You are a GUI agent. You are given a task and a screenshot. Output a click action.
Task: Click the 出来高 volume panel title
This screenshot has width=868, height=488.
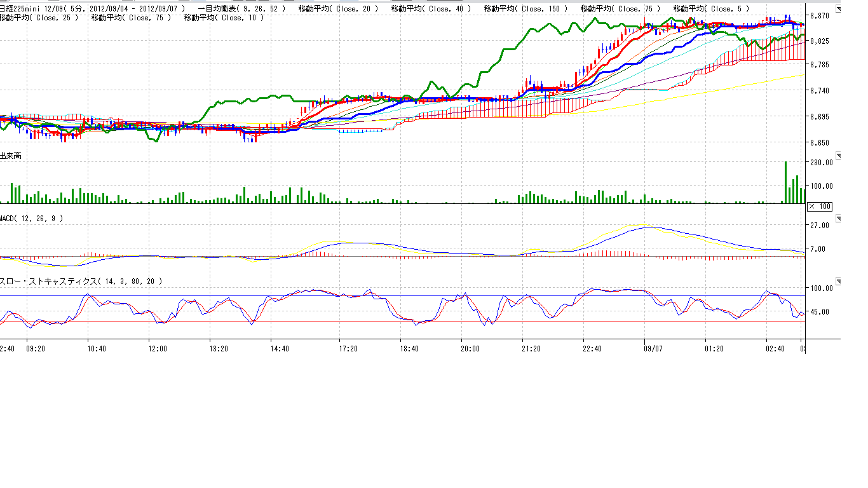coord(11,156)
